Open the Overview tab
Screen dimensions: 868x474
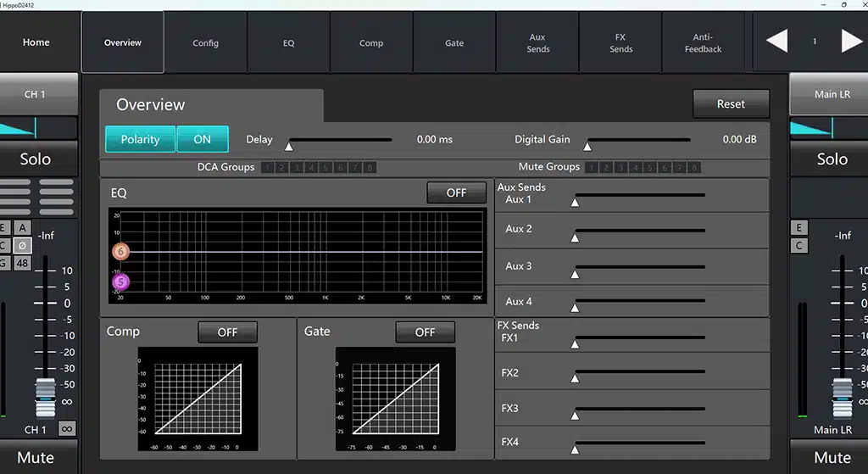point(123,42)
